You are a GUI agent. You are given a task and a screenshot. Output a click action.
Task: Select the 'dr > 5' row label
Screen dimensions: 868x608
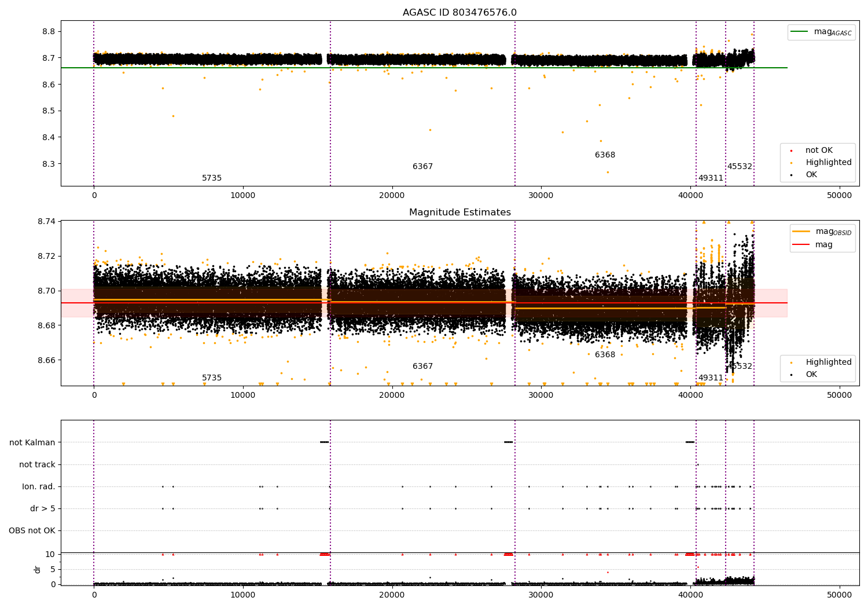coord(43,508)
